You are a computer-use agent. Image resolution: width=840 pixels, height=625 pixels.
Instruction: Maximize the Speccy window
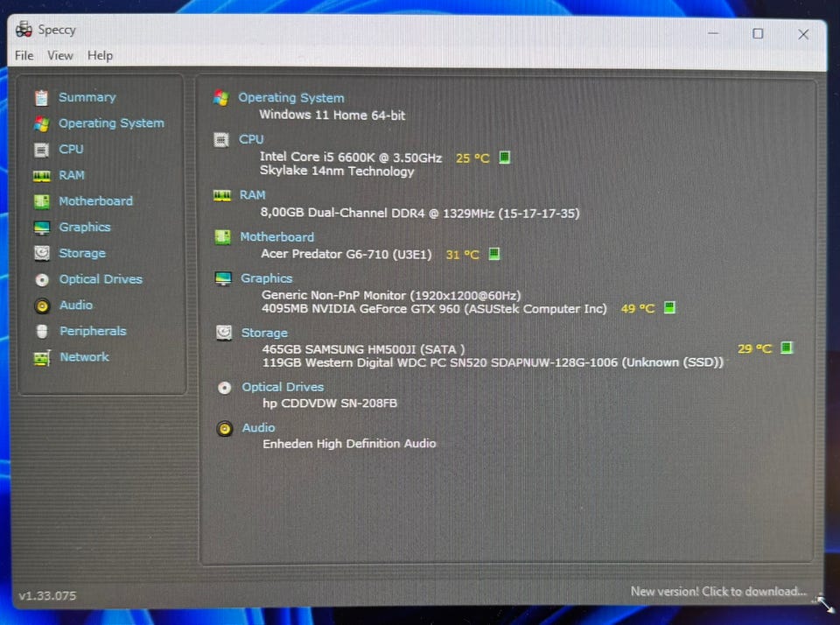tap(758, 34)
